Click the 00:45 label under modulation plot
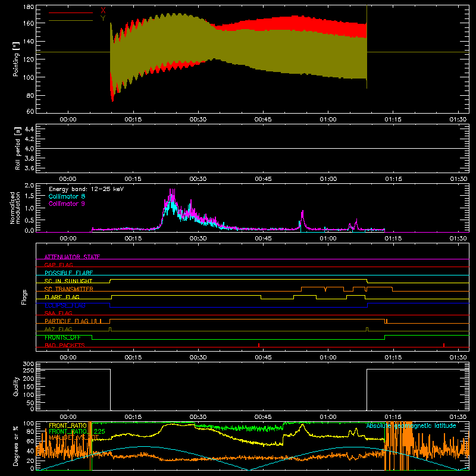476x476 pixels. pos(263,239)
